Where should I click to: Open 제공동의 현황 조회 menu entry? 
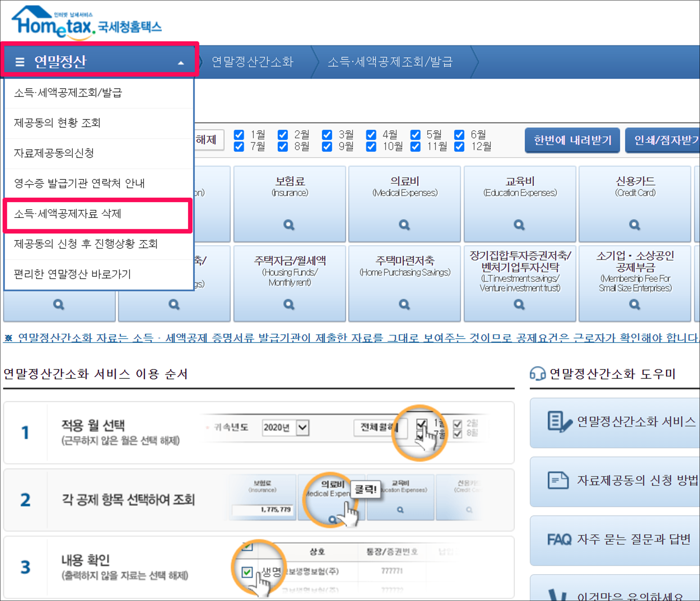(57, 123)
